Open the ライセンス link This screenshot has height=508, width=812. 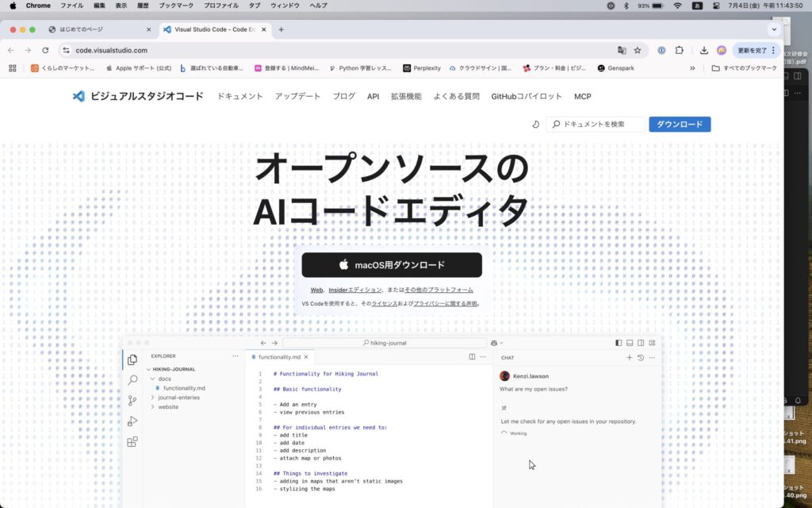[385, 304]
